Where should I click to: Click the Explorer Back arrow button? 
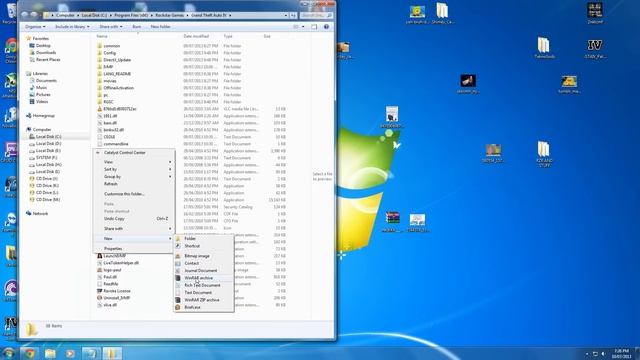[x=25, y=15]
